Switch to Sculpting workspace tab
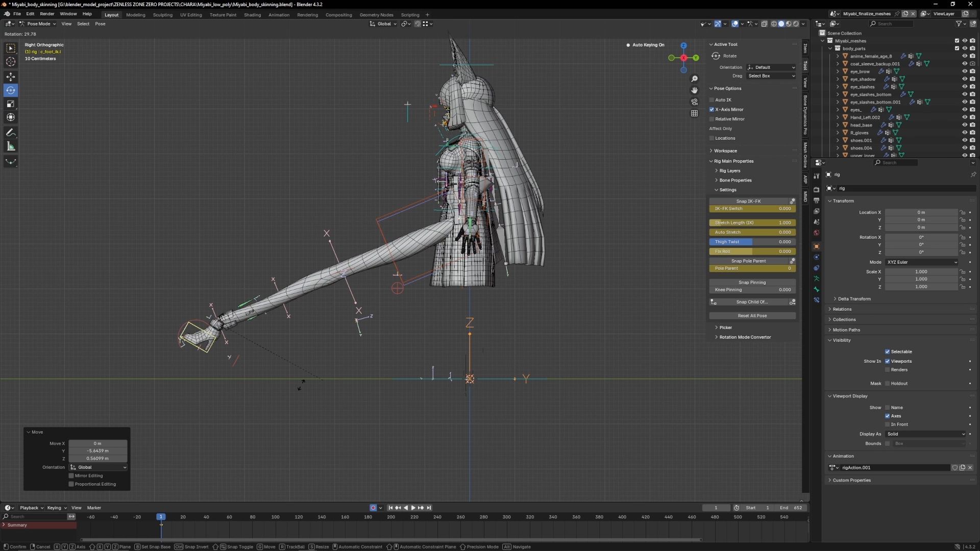This screenshot has width=980, height=551. click(163, 15)
